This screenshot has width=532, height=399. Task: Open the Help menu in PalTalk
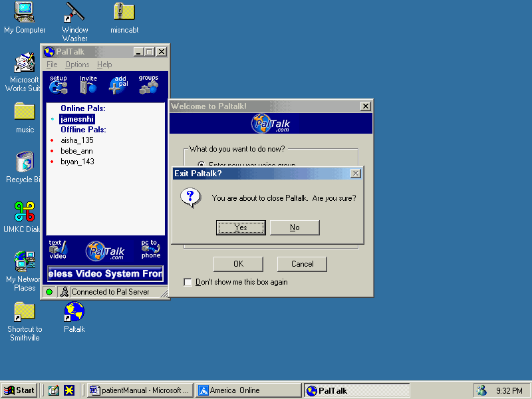pos(104,65)
